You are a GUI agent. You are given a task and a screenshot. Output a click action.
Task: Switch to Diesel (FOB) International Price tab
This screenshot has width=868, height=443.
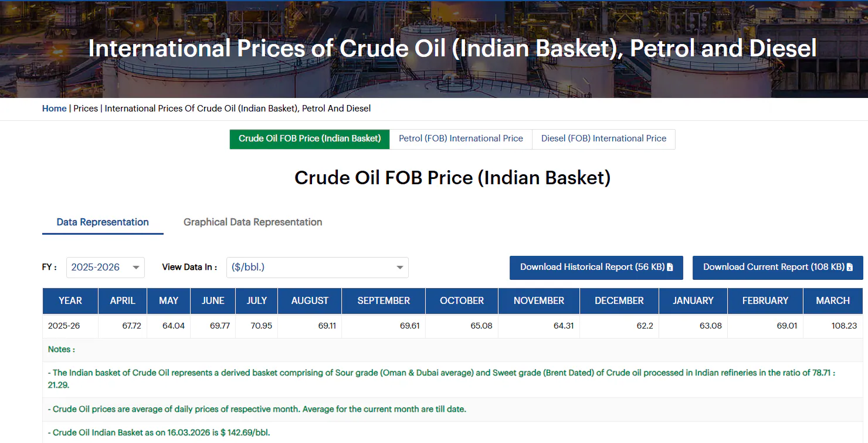pyautogui.click(x=603, y=139)
